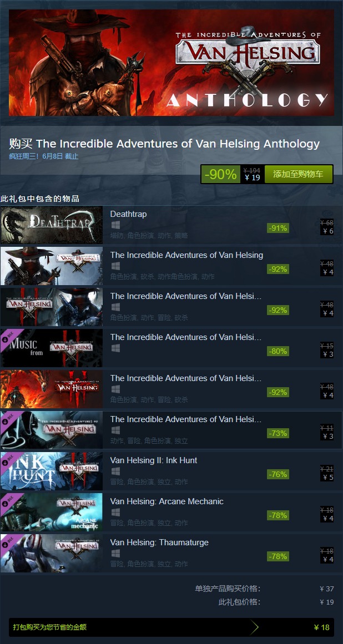343x644 pixels.
Task: Open Van Helsing II: Ink Hunt link
Action: tap(154, 460)
